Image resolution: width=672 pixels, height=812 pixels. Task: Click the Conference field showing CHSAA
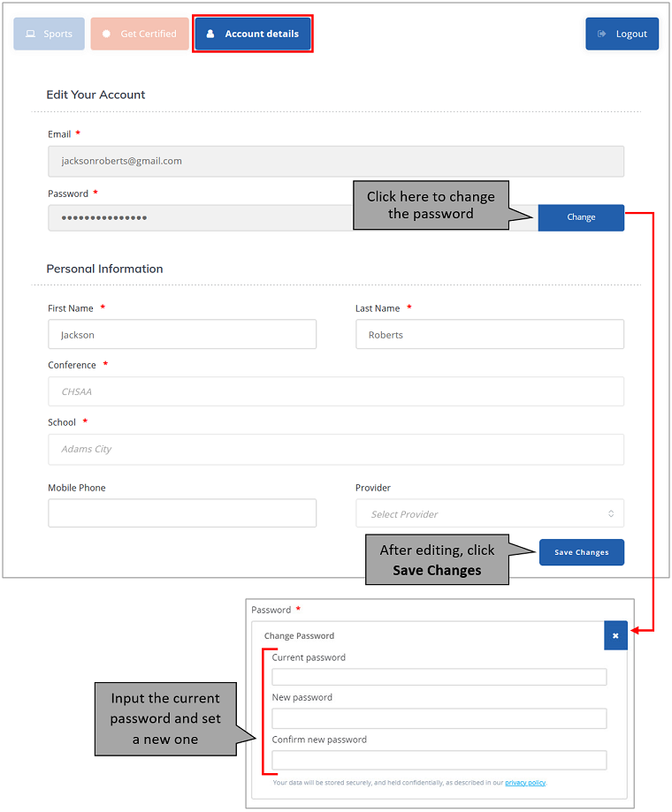[x=336, y=391]
